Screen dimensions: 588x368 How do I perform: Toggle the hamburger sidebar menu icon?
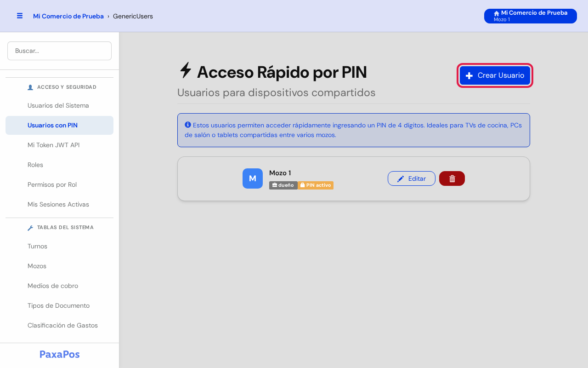[20, 16]
